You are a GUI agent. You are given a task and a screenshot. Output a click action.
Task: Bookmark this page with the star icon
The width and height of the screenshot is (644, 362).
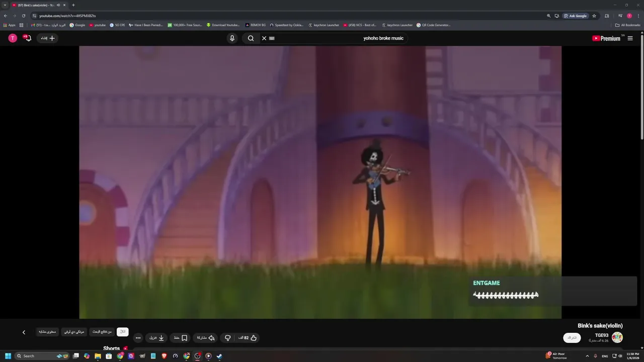click(594, 16)
